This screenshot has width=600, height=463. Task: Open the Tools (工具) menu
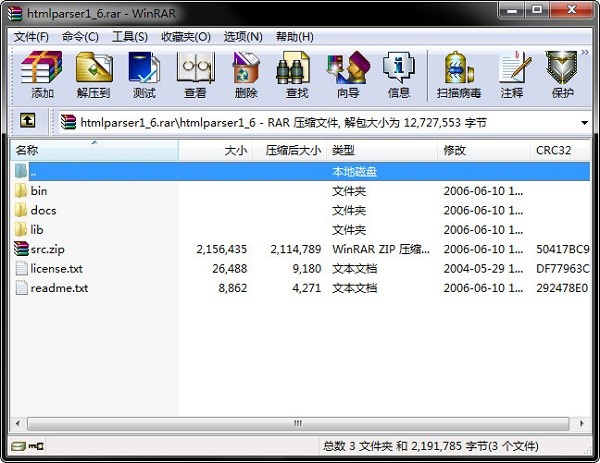(x=130, y=37)
